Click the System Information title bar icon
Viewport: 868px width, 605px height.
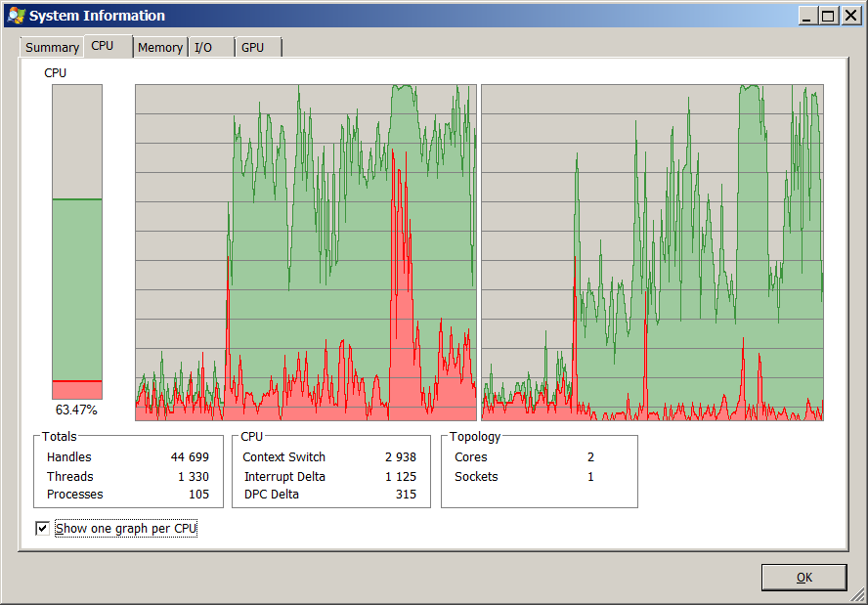pos(17,16)
